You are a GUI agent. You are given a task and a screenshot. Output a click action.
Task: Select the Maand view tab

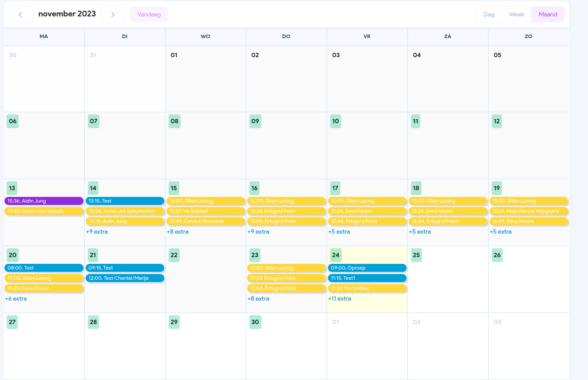point(548,14)
